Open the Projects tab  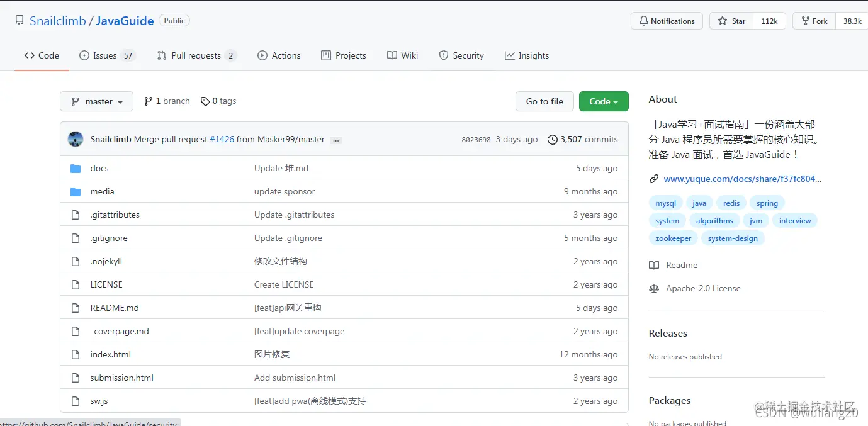pyautogui.click(x=344, y=55)
